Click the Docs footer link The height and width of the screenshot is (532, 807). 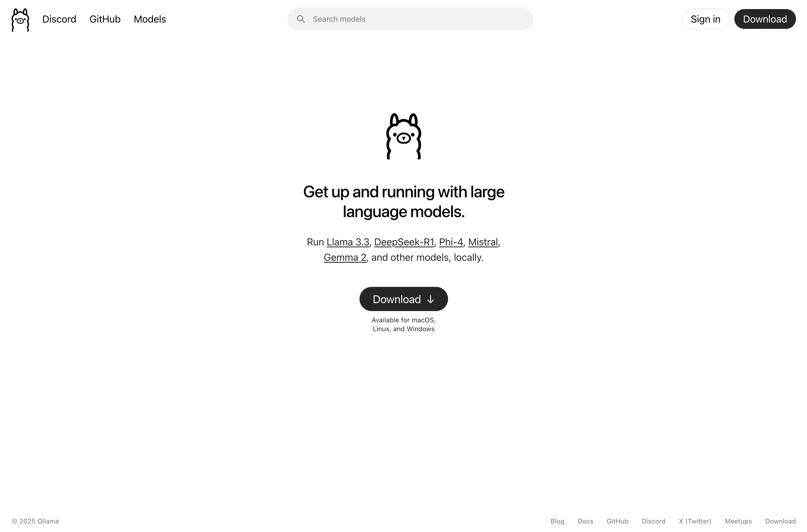pyautogui.click(x=585, y=521)
